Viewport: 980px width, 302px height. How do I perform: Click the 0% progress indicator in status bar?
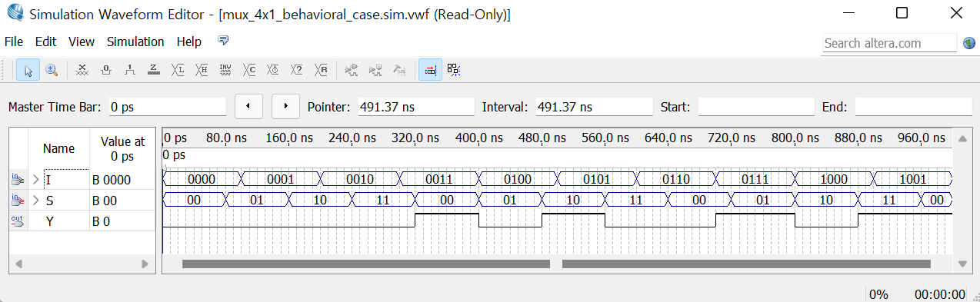tap(879, 294)
